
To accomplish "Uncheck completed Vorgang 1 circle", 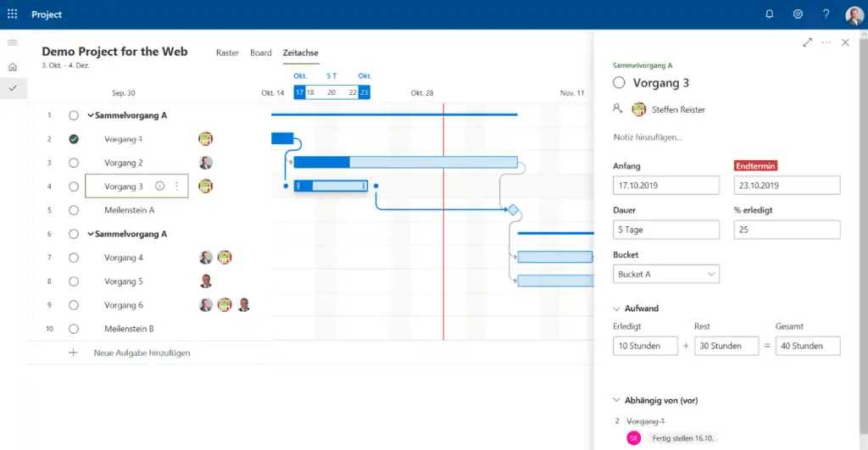I will [74, 139].
